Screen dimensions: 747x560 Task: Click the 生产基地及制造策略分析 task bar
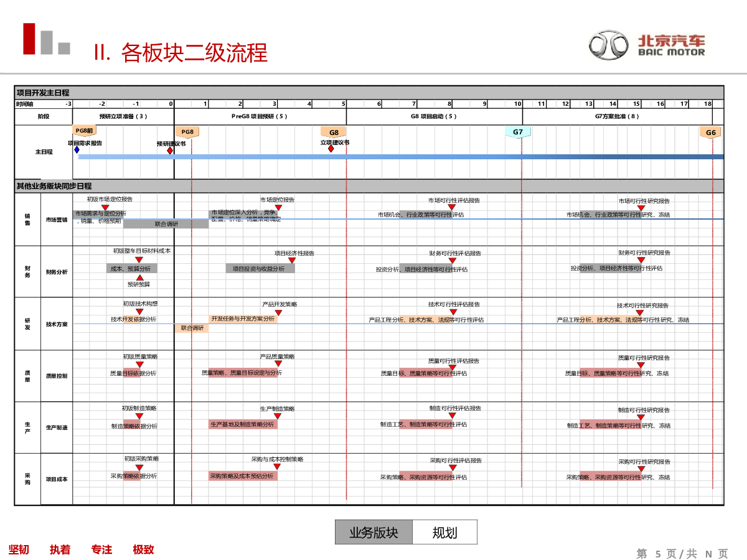point(243,424)
